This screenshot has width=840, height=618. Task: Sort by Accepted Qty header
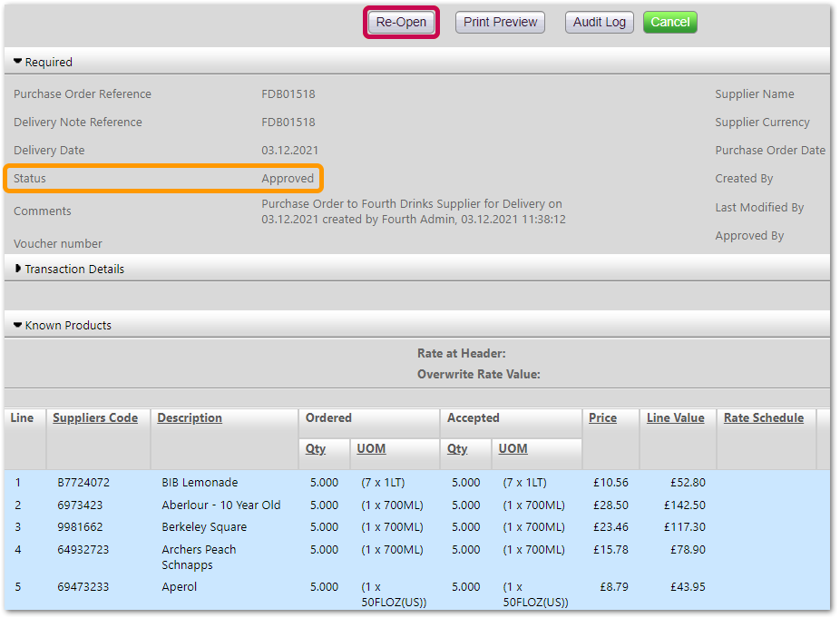click(457, 448)
